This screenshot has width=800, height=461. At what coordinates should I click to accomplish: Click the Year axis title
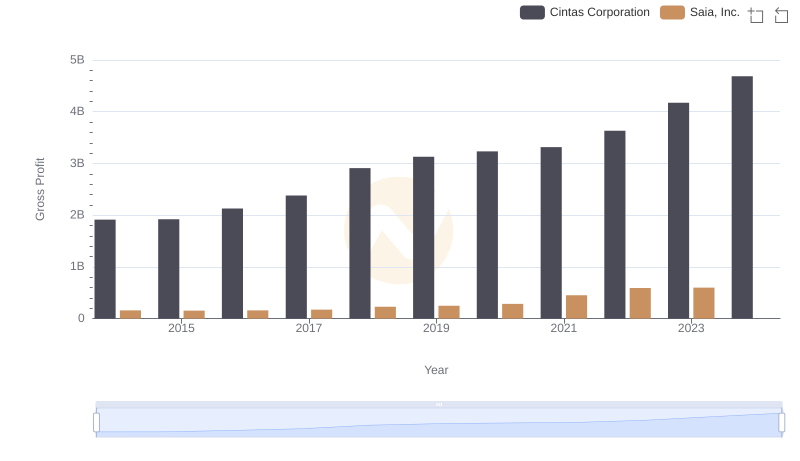click(436, 370)
